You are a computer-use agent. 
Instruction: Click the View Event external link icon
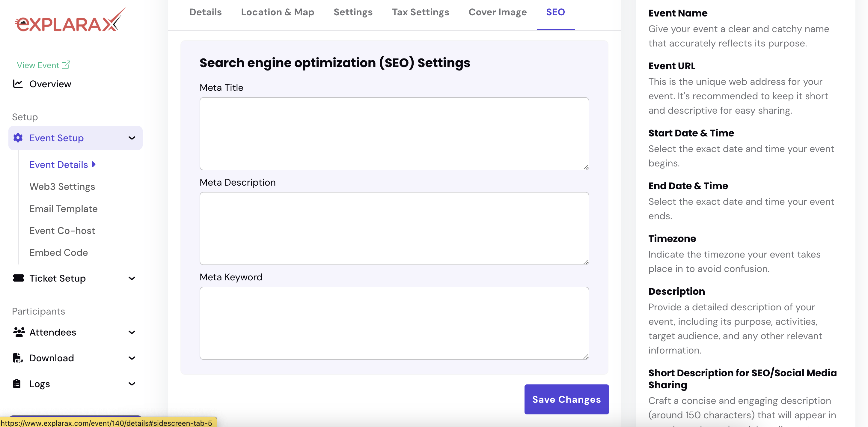coord(66,65)
